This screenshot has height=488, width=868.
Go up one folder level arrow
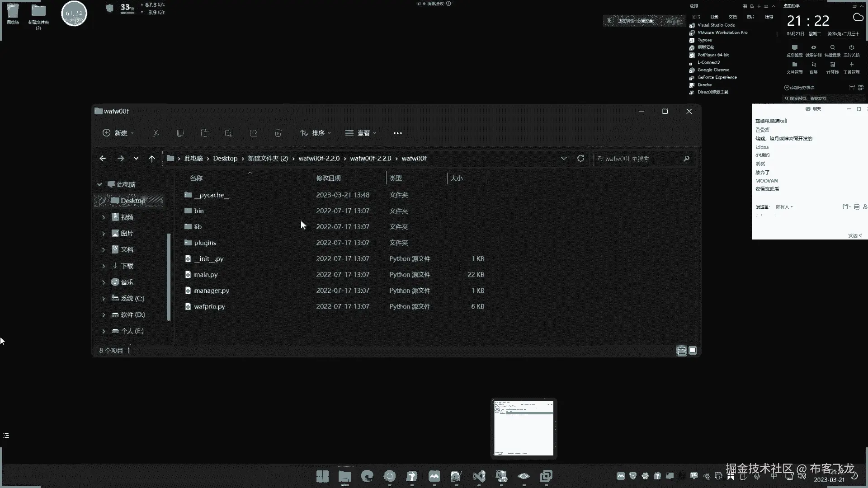point(152,159)
